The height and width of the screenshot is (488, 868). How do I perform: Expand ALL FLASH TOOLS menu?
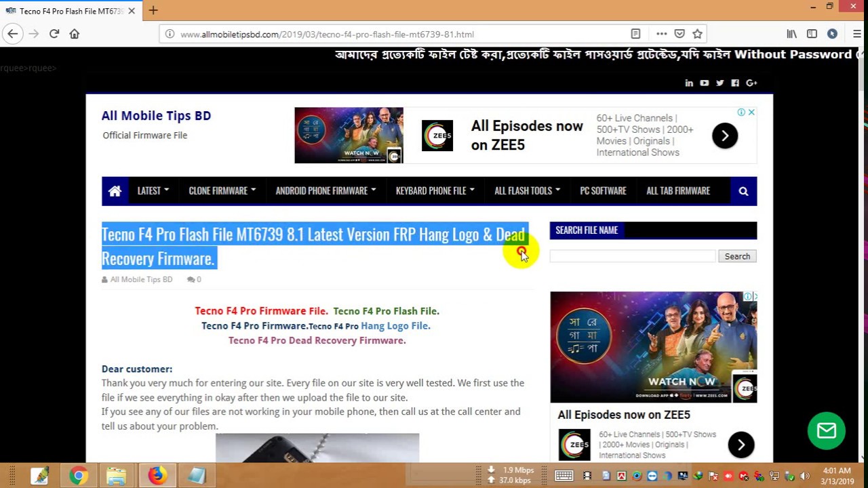click(x=527, y=191)
